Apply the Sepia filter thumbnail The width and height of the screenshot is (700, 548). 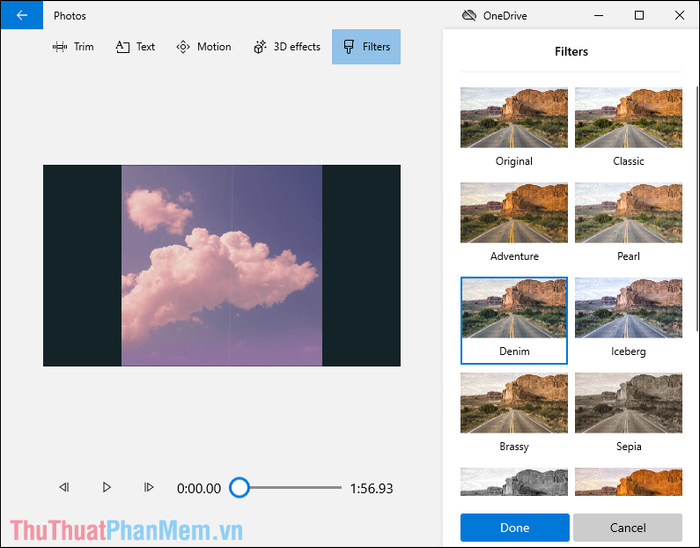coord(629,403)
